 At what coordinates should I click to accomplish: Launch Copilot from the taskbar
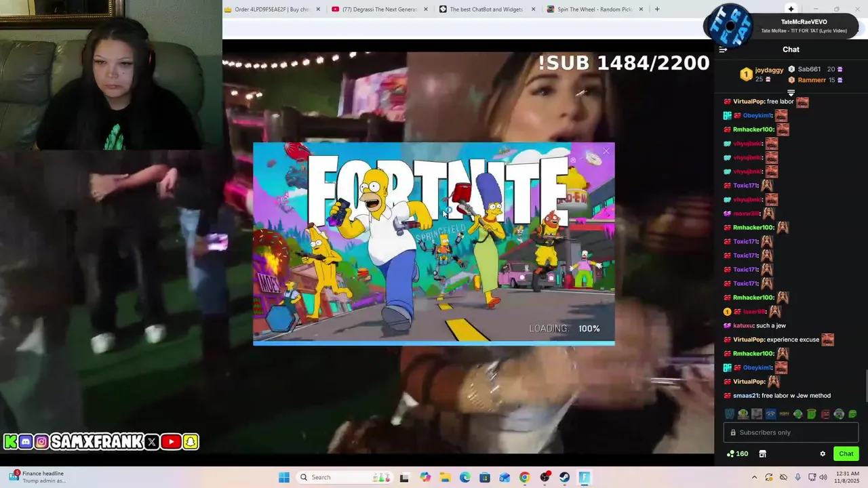(x=425, y=477)
